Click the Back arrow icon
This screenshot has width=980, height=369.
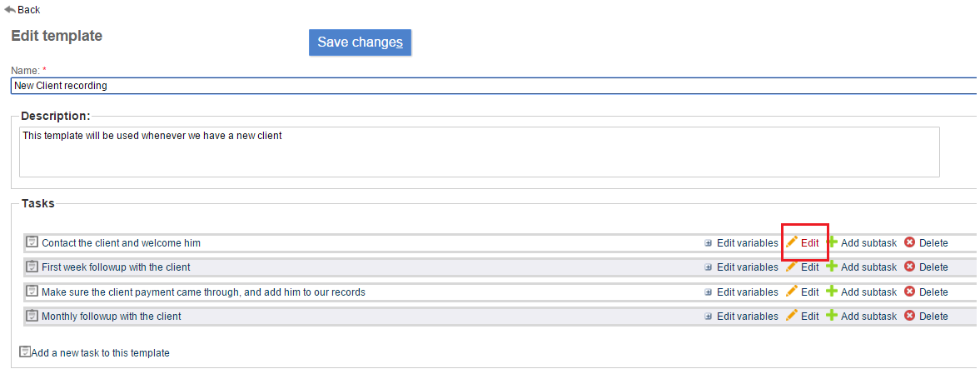[x=10, y=9]
